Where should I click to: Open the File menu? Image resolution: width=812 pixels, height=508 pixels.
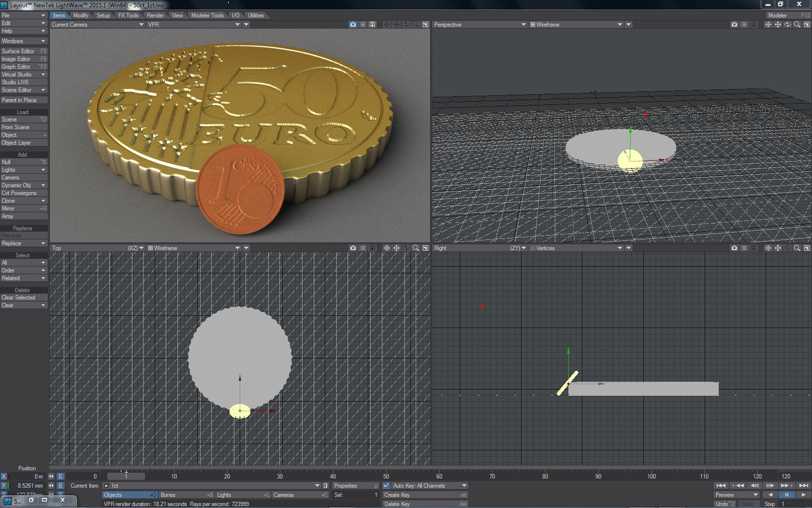[24, 15]
